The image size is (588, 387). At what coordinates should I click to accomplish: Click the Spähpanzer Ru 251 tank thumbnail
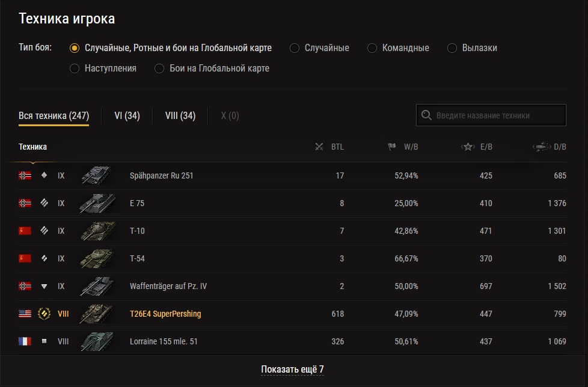tap(96, 175)
